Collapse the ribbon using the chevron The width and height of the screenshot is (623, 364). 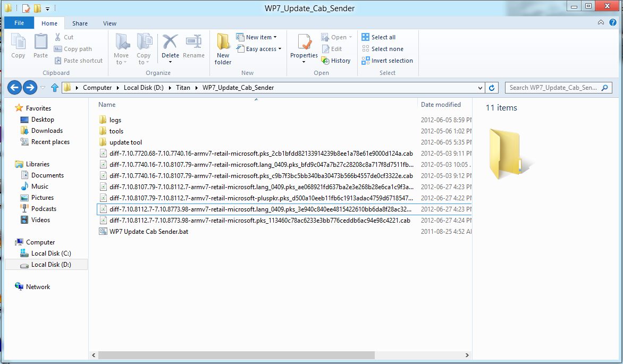(x=601, y=23)
